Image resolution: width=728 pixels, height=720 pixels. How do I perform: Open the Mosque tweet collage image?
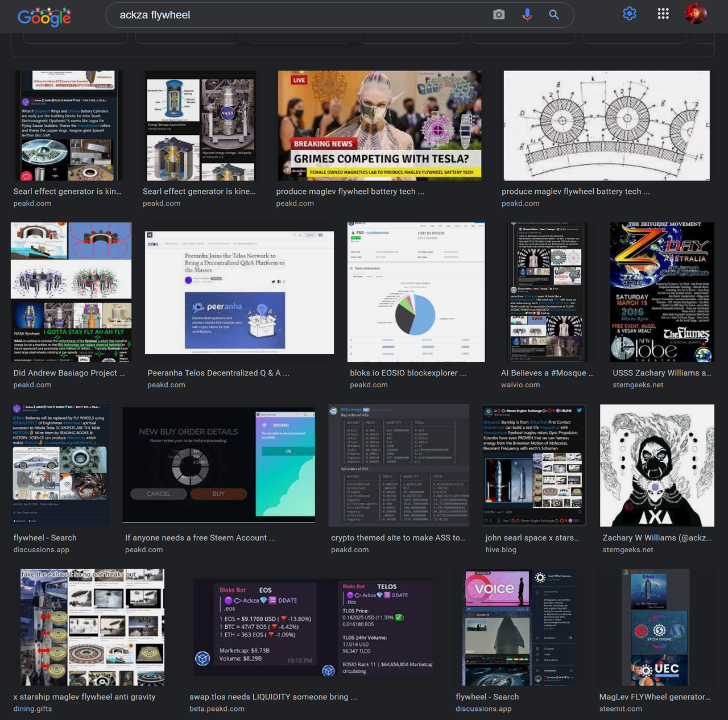coord(547,292)
